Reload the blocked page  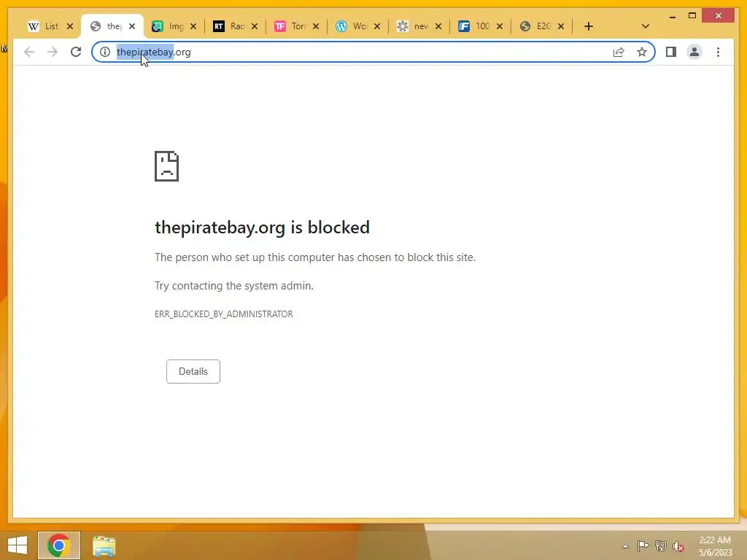76,52
